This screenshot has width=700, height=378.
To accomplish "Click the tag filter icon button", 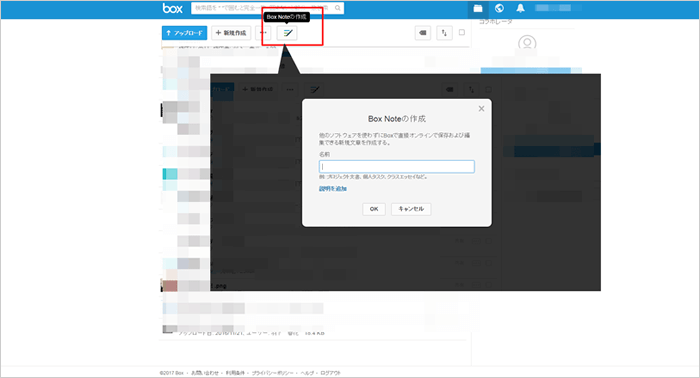I will coord(423,33).
